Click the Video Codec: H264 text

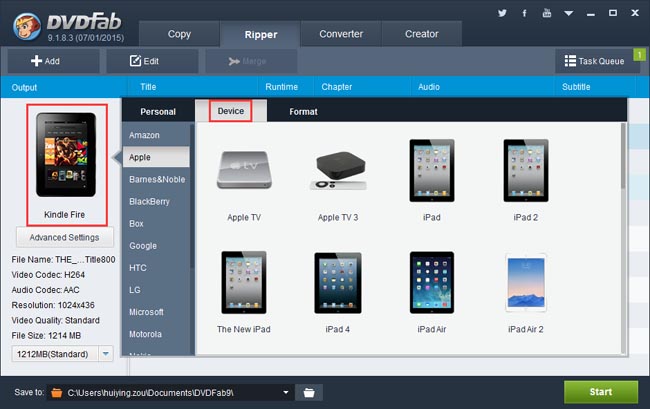(x=48, y=275)
